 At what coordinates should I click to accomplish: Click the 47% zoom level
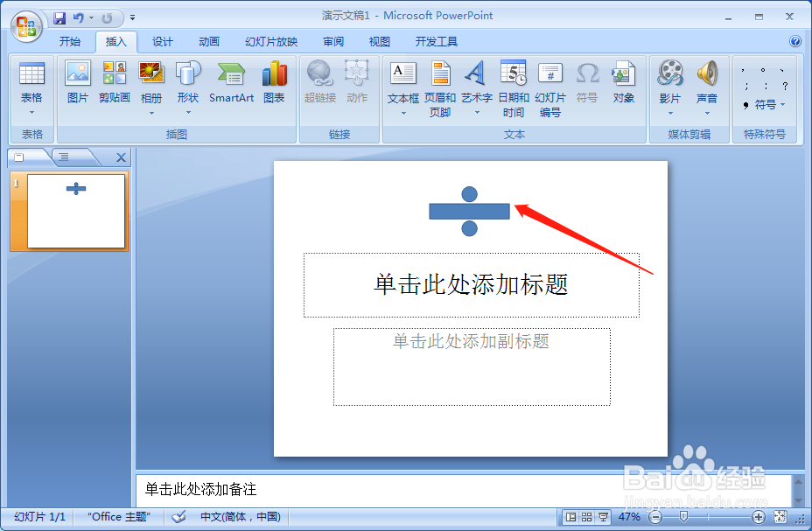point(629,516)
